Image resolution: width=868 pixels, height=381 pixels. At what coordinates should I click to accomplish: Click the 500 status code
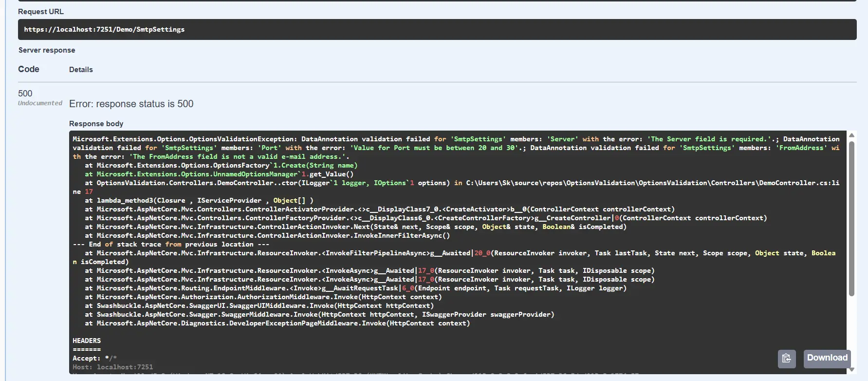(25, 94)
